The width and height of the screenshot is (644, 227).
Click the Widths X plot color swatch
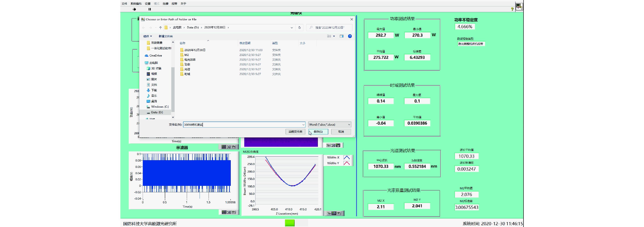tap(347, 157)
